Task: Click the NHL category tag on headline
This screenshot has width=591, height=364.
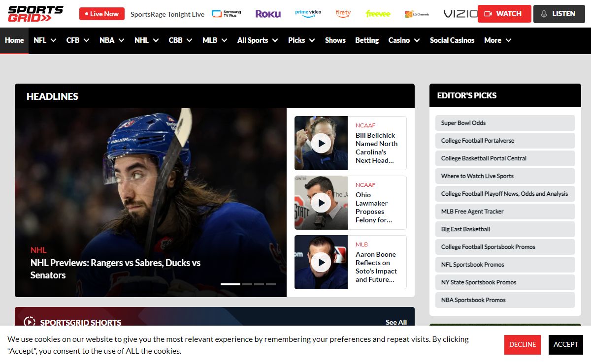Action: point(38,250)
